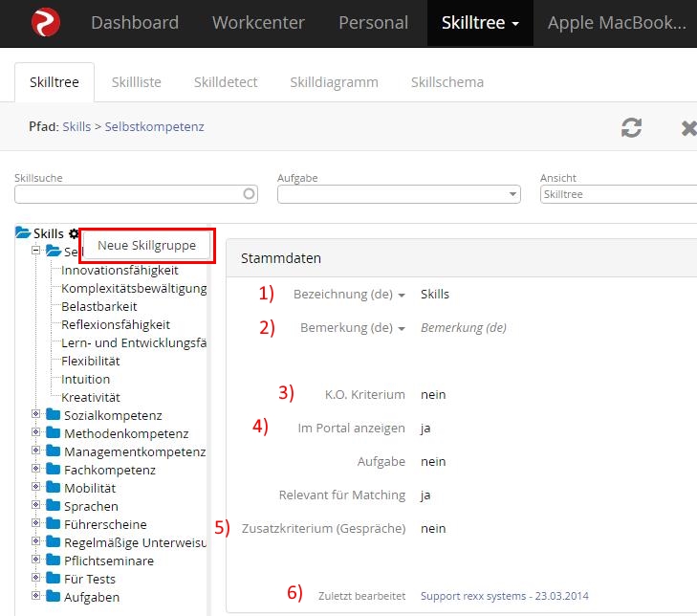The image size is (697, 616).
Task: Click the red rexx logo icon
Action: click(46, 22)
